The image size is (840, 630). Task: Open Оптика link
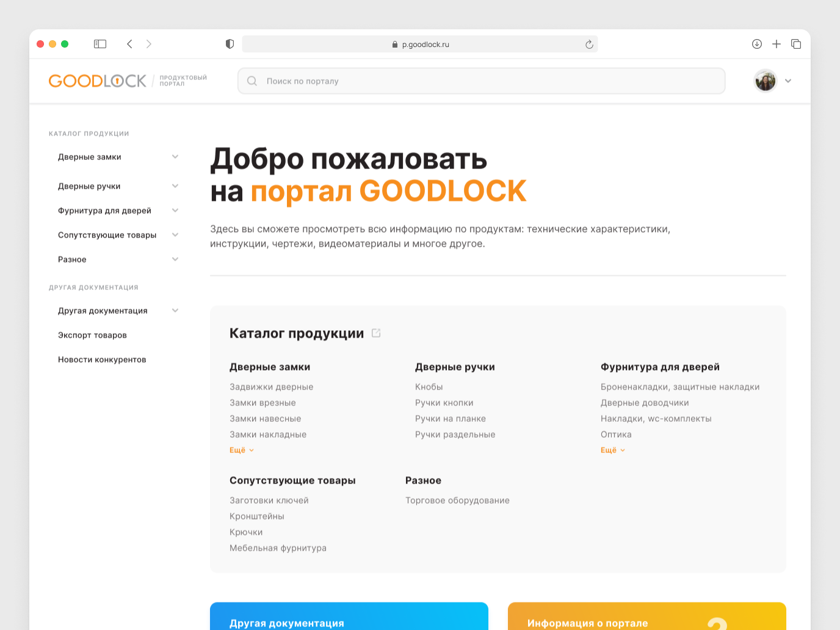[x=616, y=435]
